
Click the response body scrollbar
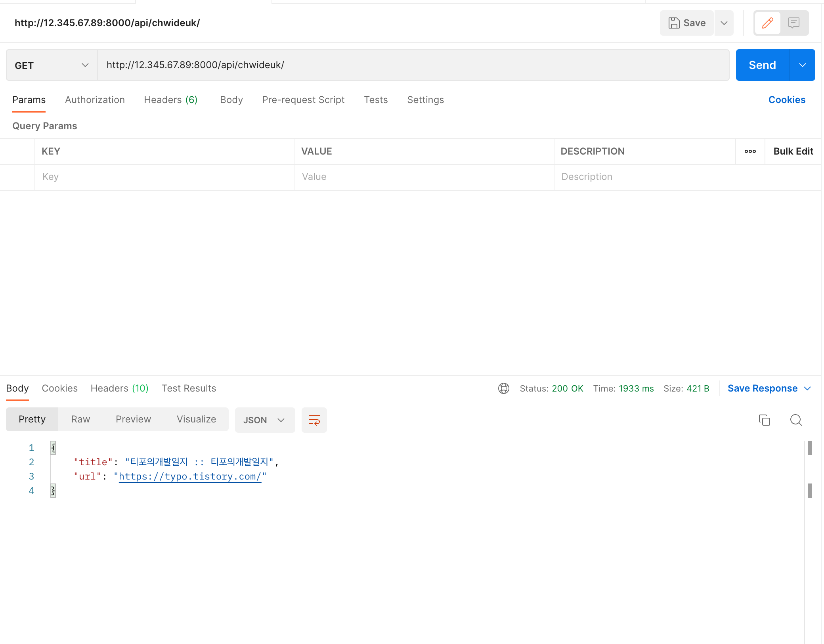pyautogui.click(x=810, y=448)
